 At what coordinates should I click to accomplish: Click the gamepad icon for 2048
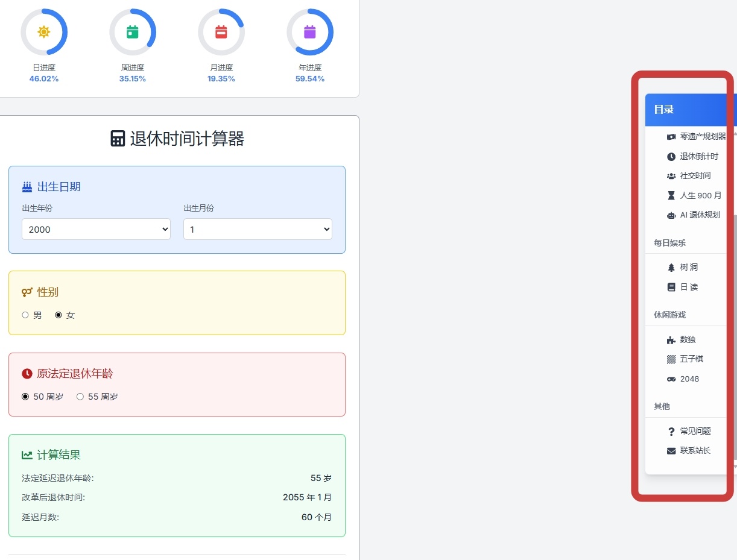point(671,379)
